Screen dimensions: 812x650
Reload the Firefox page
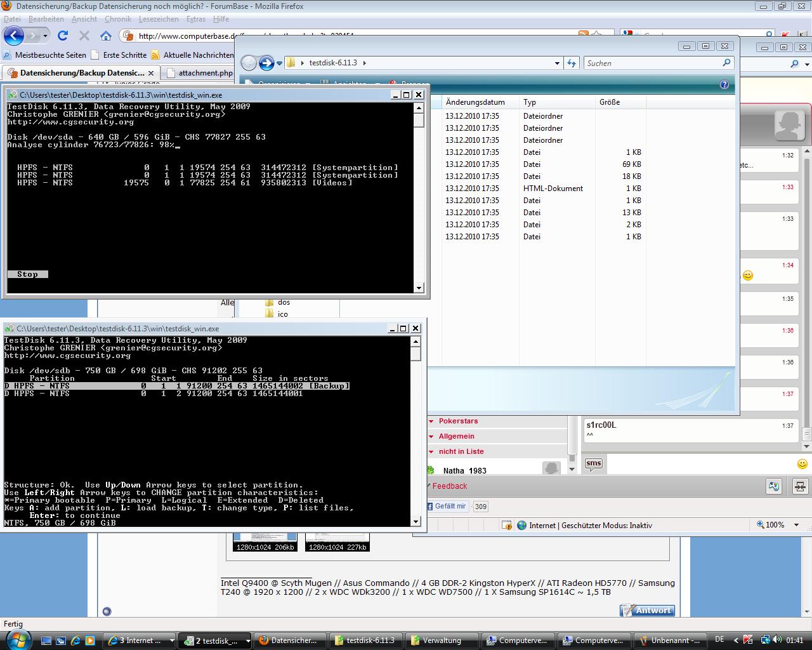pos(63,36)
